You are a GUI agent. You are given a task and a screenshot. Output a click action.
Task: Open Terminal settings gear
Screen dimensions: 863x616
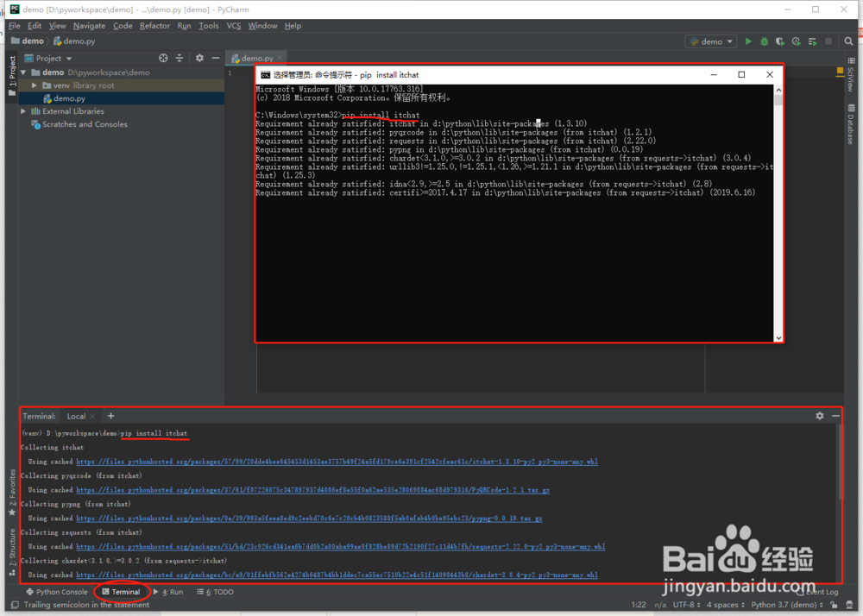click(x=820, y=416)
